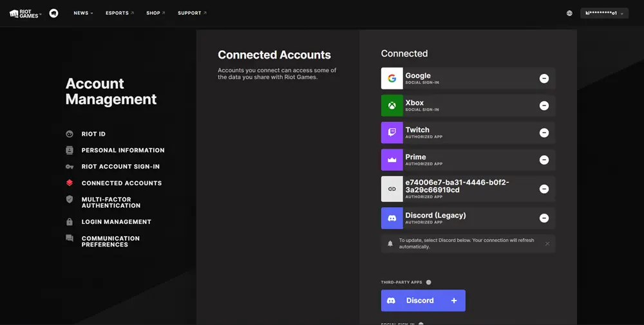Image resolution: width=644 pixels, height=325 pixels.
Task: Click the Riot Games logo
Action: (x=24, y=14)
